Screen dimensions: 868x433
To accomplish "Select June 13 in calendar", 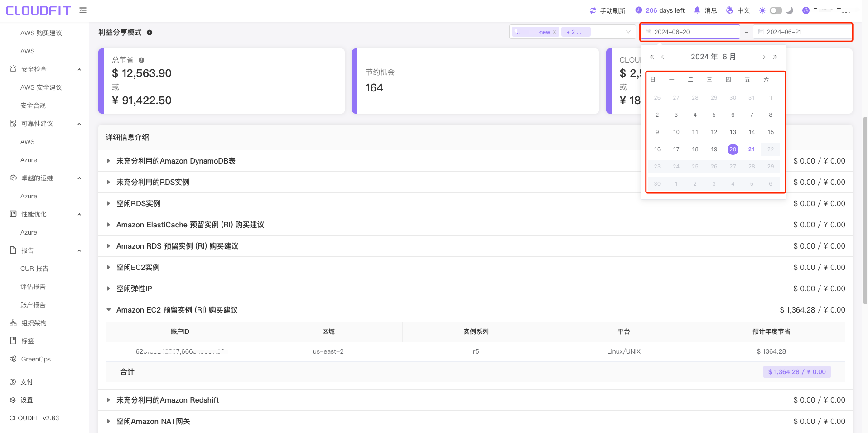I will (733, 132).
